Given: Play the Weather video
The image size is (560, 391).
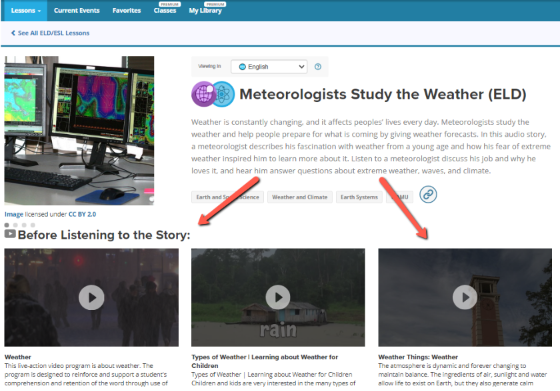Looking at the screenshot, I should (x=91, y=297).
